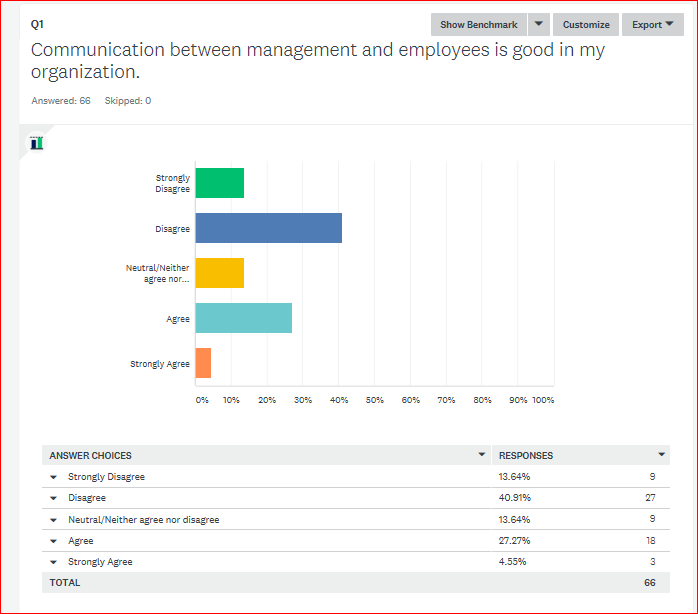
Task: Expand the Disagree table row arrow
Action: click(x=54, y=498)
